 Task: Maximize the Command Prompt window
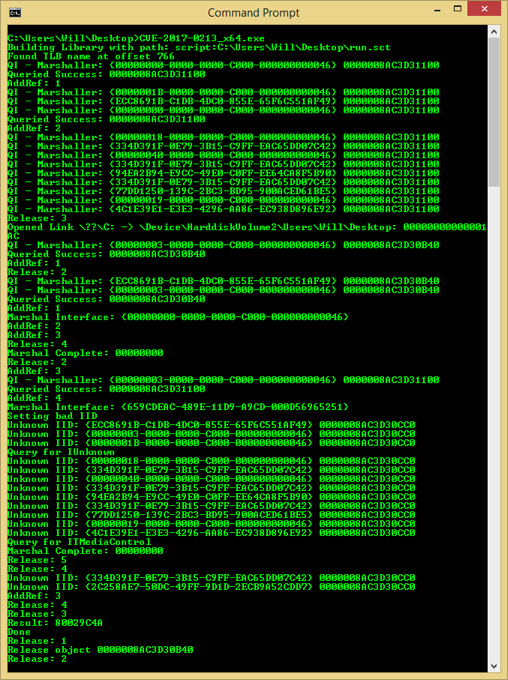(457, 9)
